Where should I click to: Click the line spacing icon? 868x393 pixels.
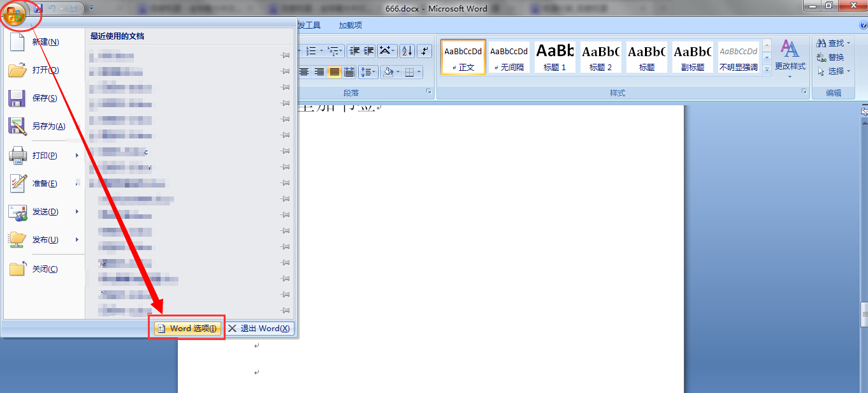(365, 72)
